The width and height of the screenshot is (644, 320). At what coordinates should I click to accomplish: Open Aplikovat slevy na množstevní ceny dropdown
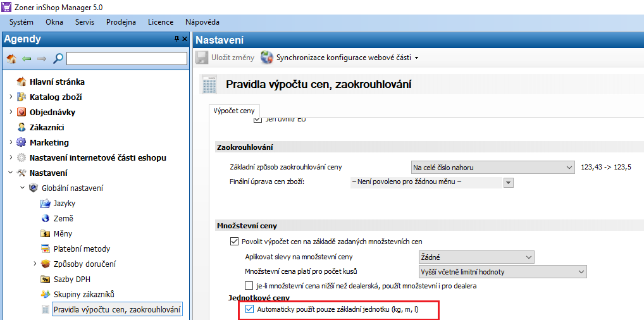476,257
